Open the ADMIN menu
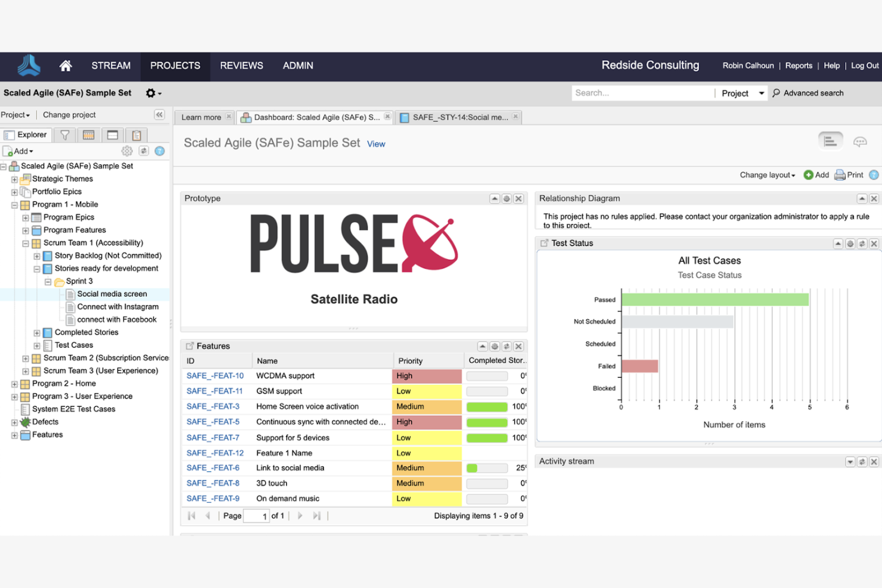This screenshot has height=588, width=882. click(x=298, y=66)
